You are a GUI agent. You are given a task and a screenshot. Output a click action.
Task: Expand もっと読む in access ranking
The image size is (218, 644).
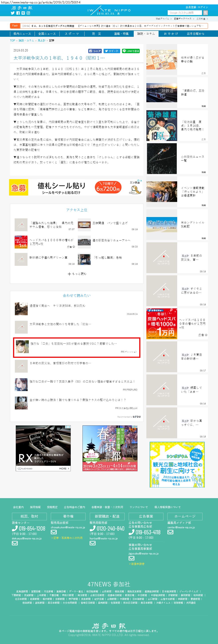77,274
